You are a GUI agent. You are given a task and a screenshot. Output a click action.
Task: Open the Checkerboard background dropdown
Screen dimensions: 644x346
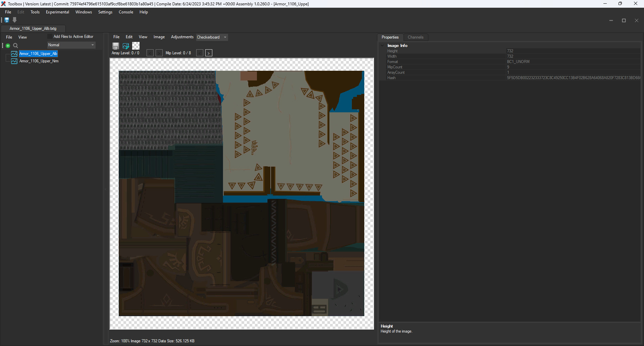[x=212, y=37]
